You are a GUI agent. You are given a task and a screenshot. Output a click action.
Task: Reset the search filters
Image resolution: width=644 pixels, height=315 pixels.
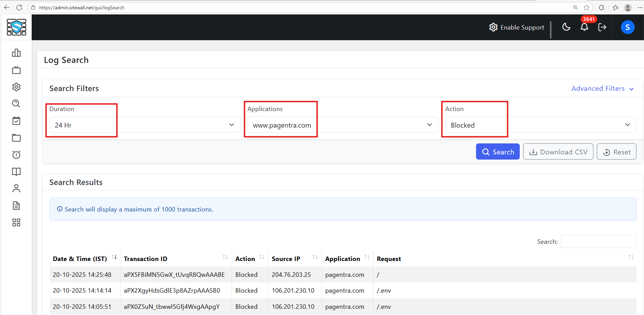click(616, 152)
